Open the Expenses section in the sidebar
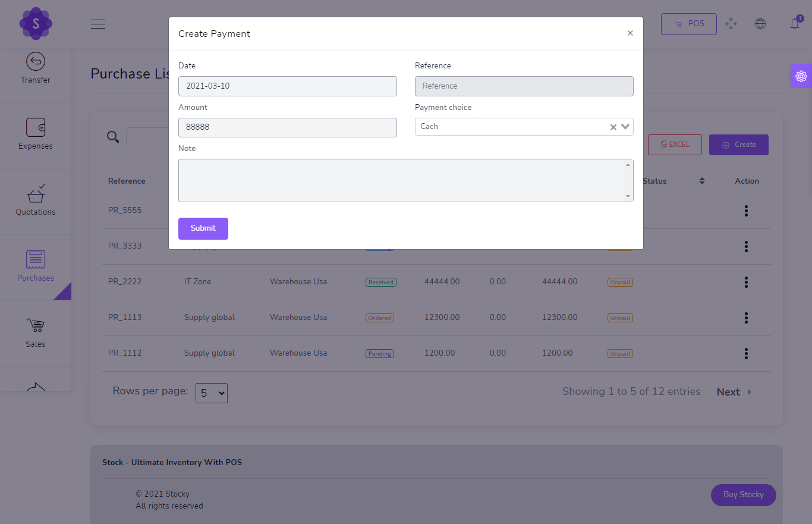The width and height of the screenshot is (812, 524). (35, 134)
